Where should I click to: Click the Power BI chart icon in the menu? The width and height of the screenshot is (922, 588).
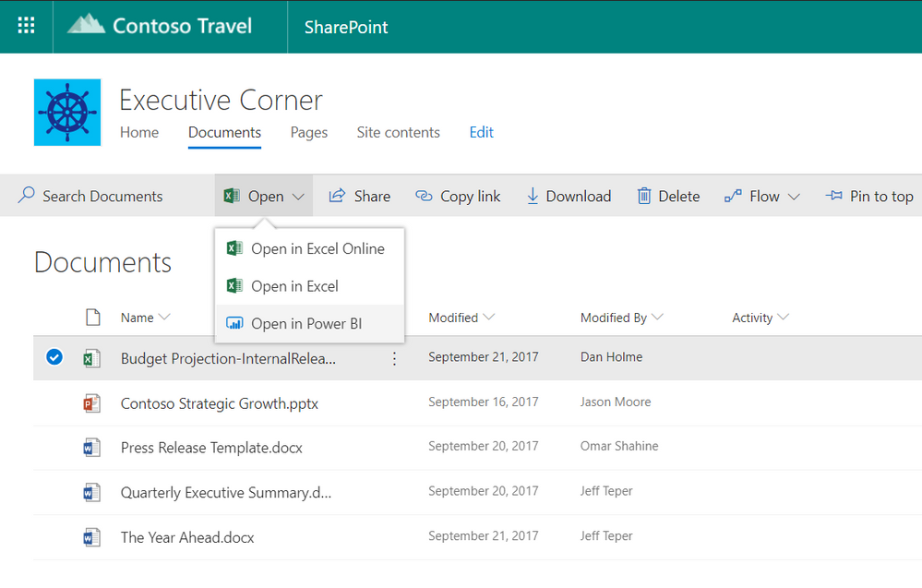point(234,323)
